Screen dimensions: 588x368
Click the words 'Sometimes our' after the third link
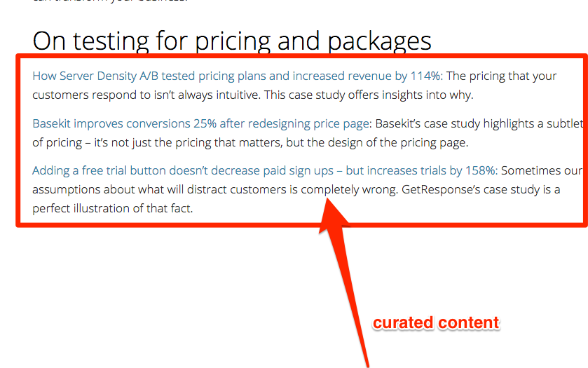[542, 171]
